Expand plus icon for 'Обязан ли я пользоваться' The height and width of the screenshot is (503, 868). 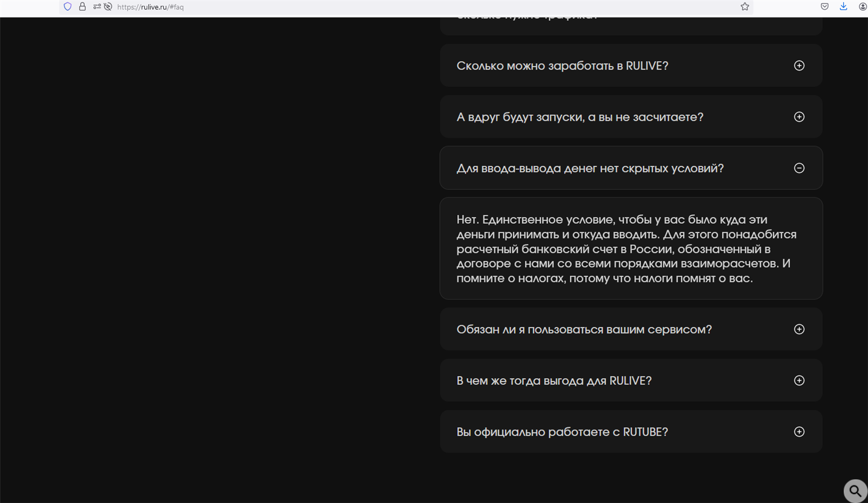pos(799,329)
